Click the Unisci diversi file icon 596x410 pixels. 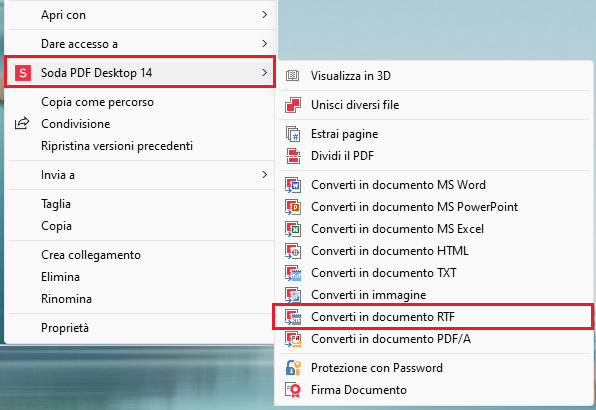click(x=293, y=105)
